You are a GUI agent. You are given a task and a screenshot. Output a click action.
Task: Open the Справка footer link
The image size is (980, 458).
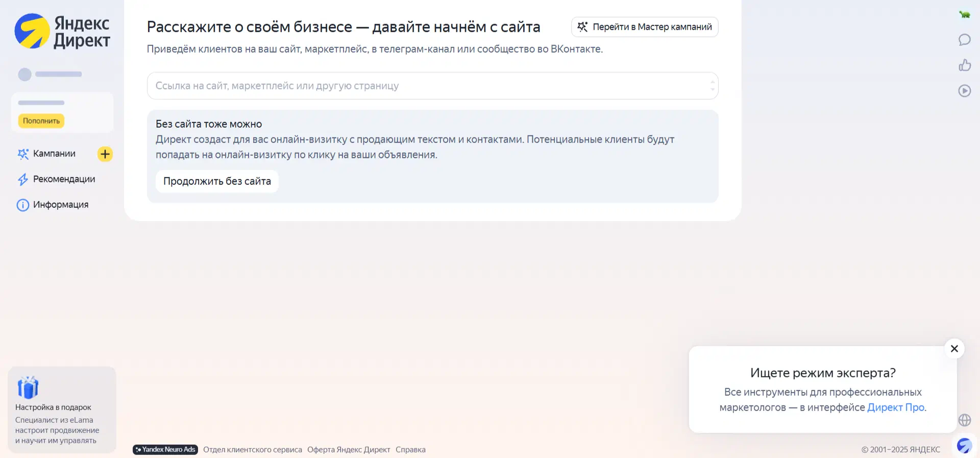(x=410, y=450)
